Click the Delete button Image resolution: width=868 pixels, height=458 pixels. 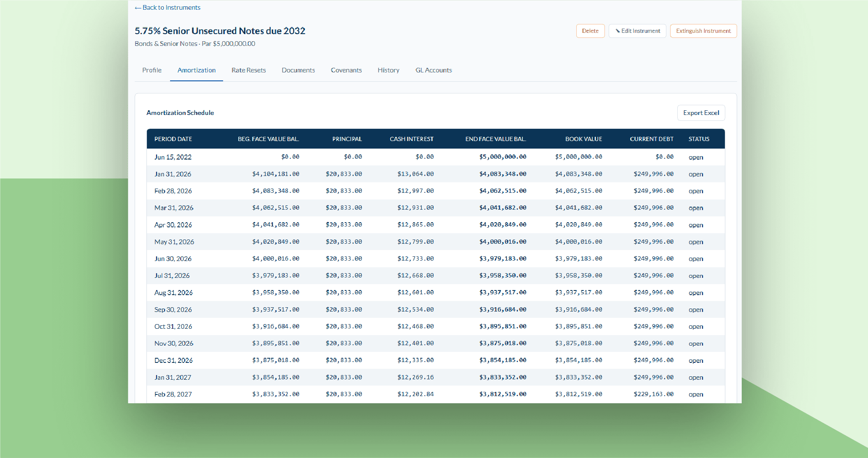(590, 31)
